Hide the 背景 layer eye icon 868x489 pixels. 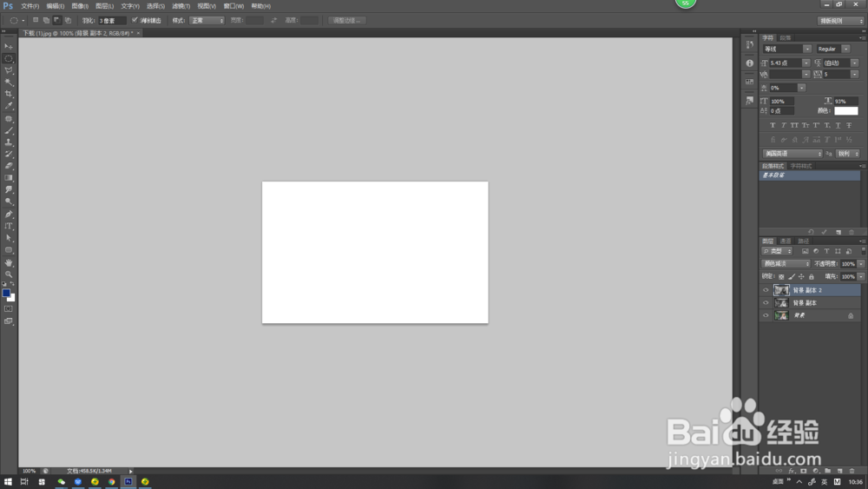pyautogui.click(x=766, y=315)
